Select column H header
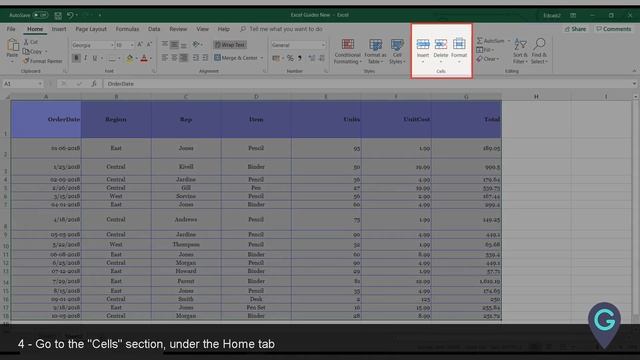640x360 pixels. pos(536,96)
